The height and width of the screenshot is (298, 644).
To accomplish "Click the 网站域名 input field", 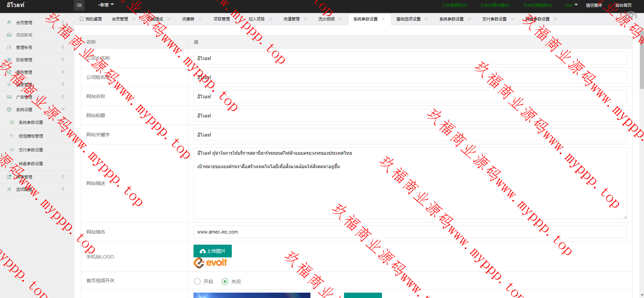I will click(x=410, y=232).
